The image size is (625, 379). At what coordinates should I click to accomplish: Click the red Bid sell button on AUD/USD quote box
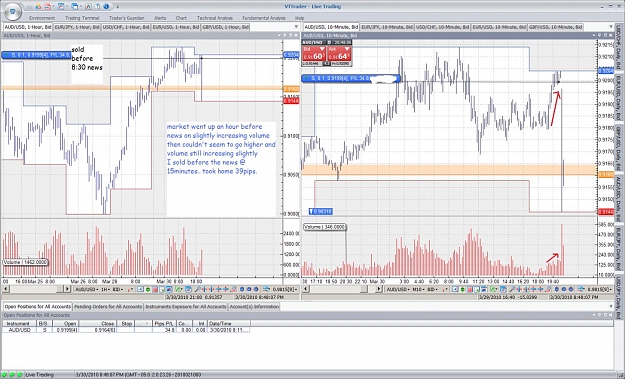314,54
